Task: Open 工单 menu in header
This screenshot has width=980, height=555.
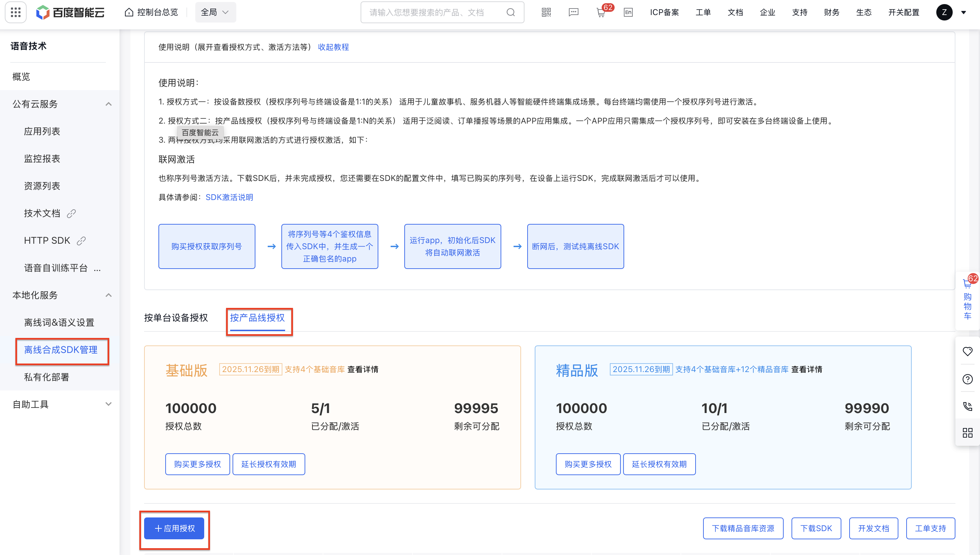Action: (703, 12)
